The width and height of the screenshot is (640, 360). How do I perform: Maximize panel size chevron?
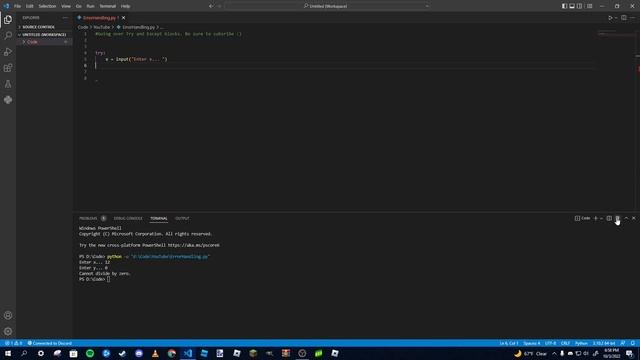[626, 218]
